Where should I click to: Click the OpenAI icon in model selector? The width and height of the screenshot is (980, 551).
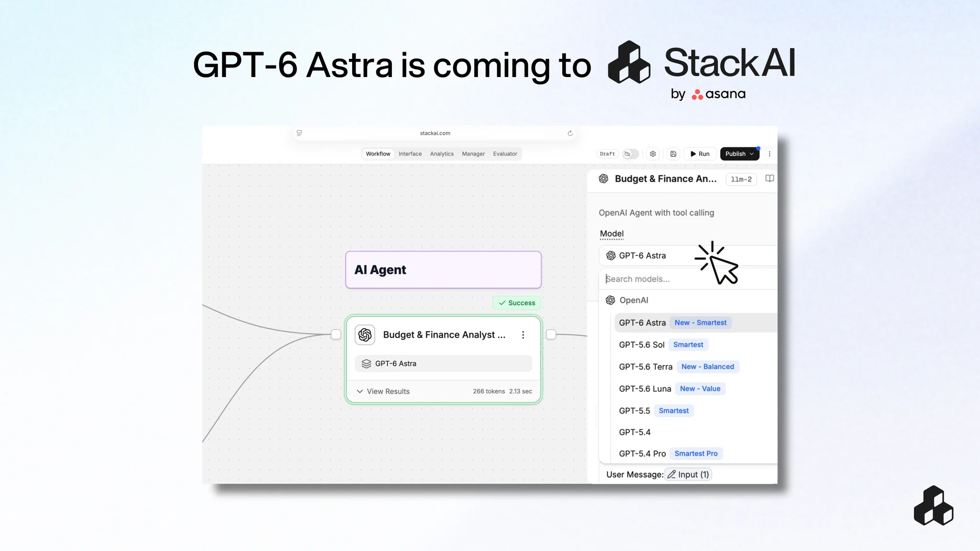pyautogui.click(x=611, y=255)
